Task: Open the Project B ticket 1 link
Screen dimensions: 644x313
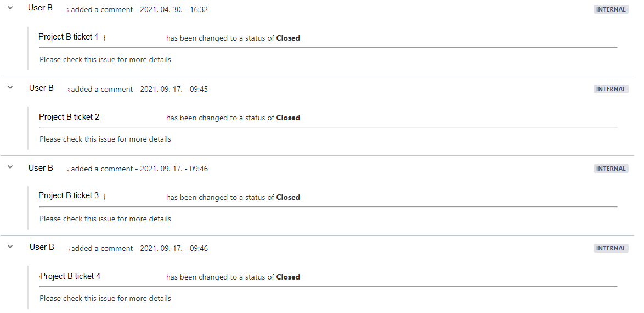Action: (69, 37)
